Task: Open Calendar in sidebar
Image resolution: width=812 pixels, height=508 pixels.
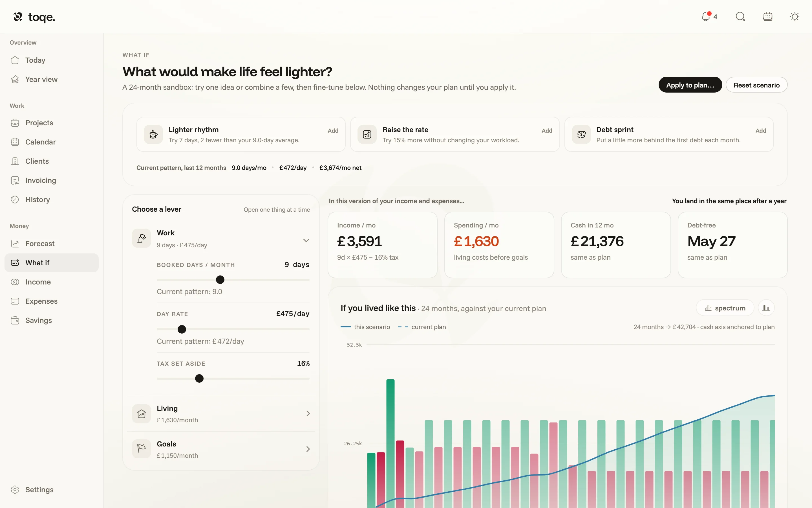Action: 51,142
